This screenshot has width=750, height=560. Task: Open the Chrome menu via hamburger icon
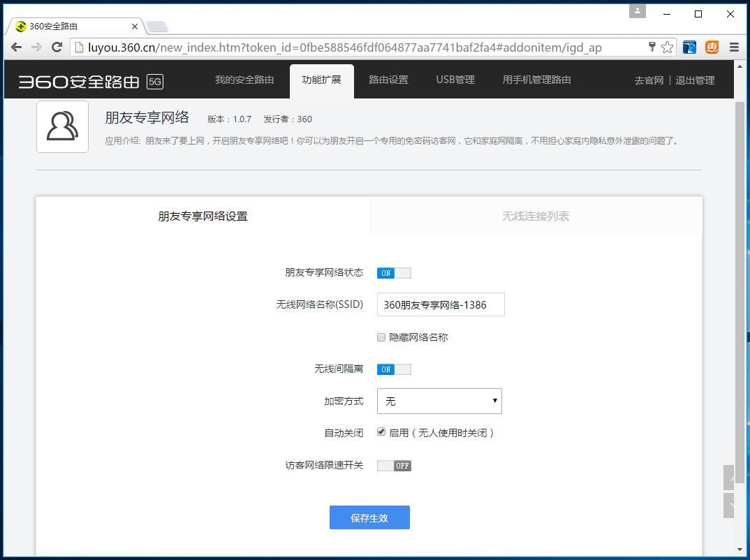coord(735,47)
